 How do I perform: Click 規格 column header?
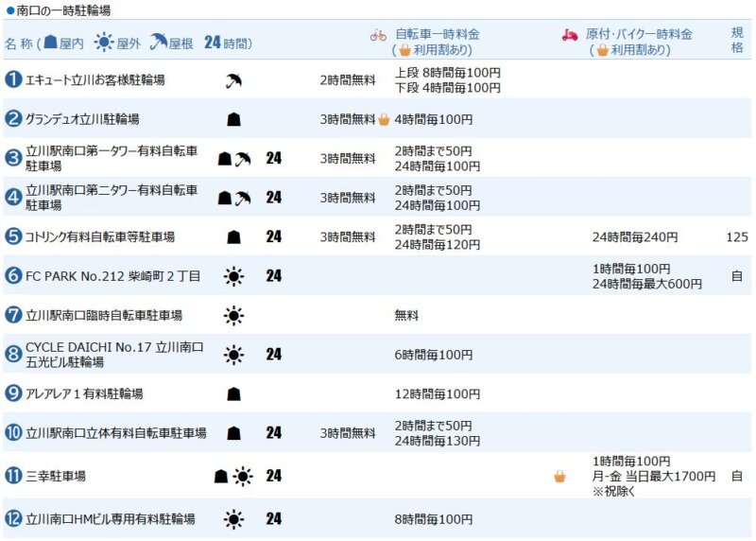pyautogui.click(x=737, y=40)
